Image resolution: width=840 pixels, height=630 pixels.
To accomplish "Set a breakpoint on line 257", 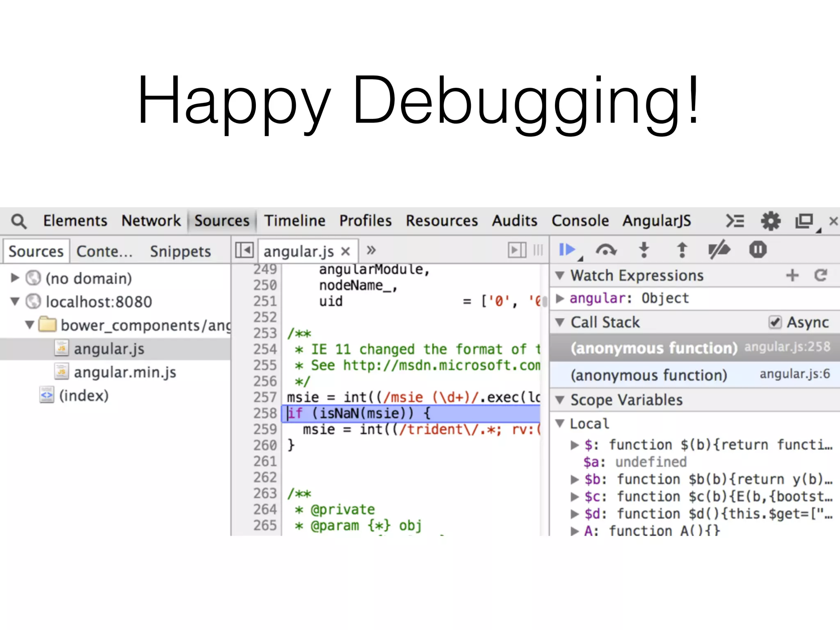I will (265, 397).
